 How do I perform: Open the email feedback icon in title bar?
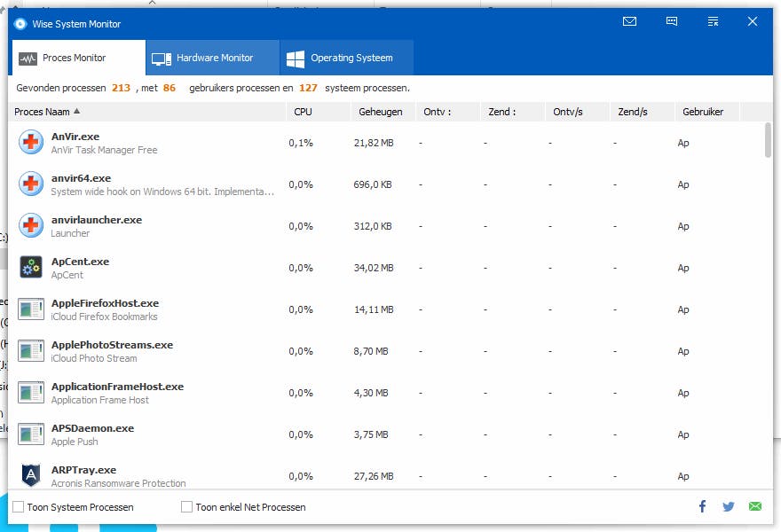click(629, 22)
